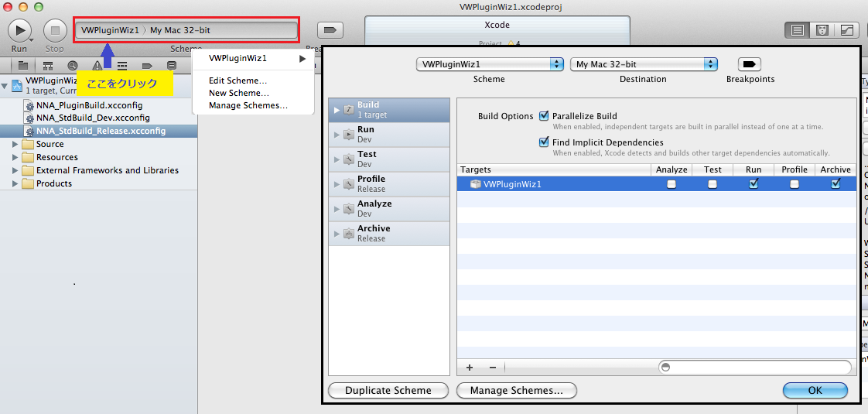
Task: Expand the Test action disclosure triangle
Action: click(x=337, y=159)
